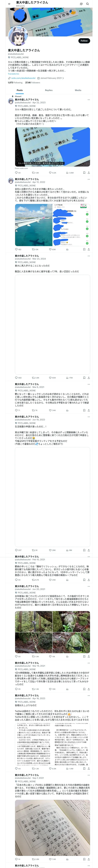Open more options on the pinned post
This screenshot has height=868, width=98.
(89, 100)
